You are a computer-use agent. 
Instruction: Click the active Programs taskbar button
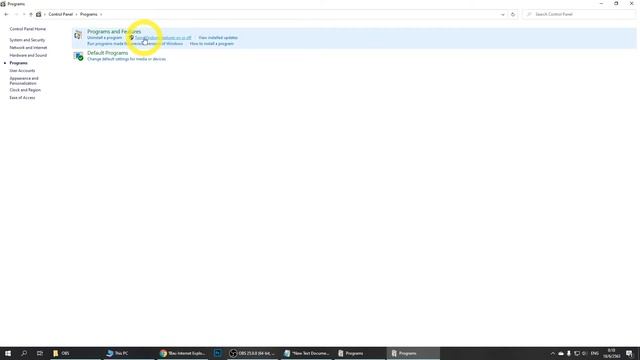(413, 353)
